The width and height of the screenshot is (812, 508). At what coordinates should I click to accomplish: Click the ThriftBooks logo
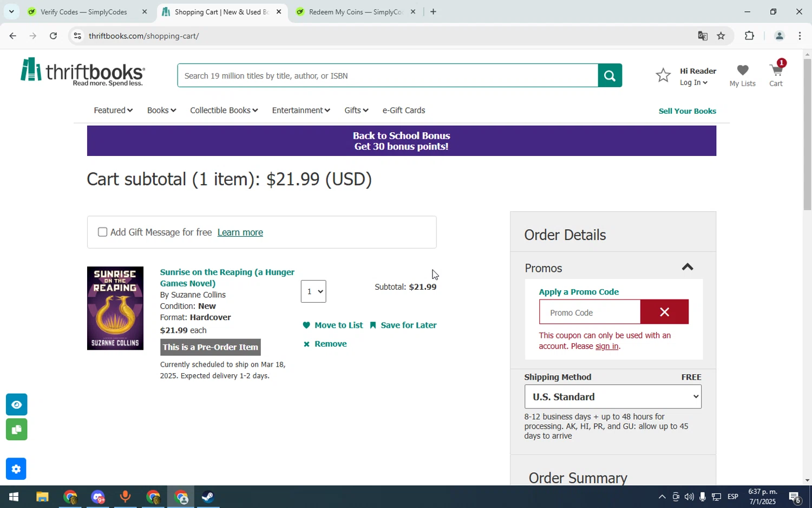pyautogui.click(x=82, y=72)
